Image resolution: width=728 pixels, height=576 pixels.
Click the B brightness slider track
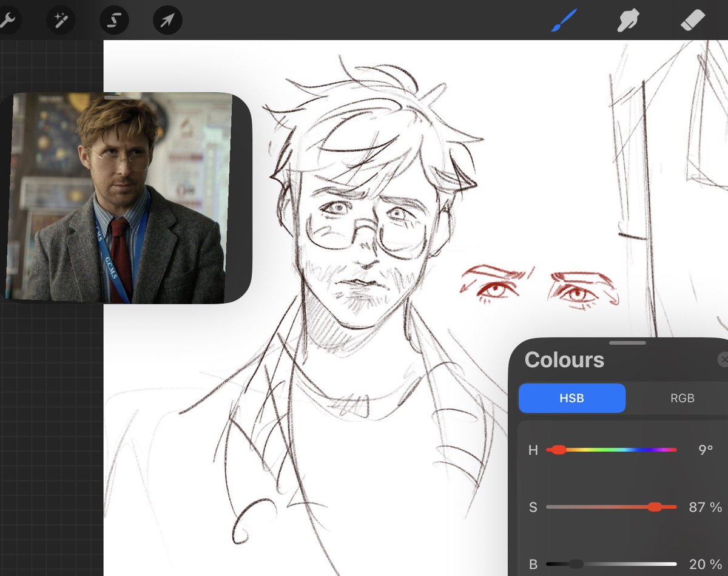(611, 564)
